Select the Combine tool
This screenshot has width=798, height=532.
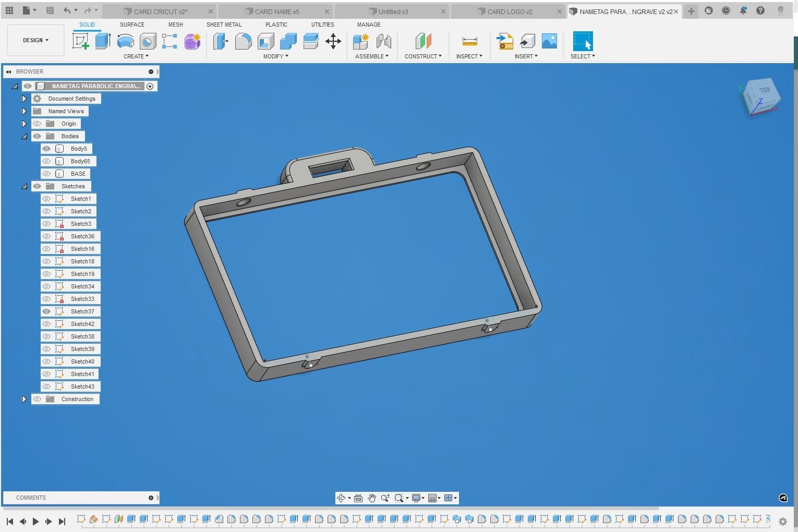(288, 41)
